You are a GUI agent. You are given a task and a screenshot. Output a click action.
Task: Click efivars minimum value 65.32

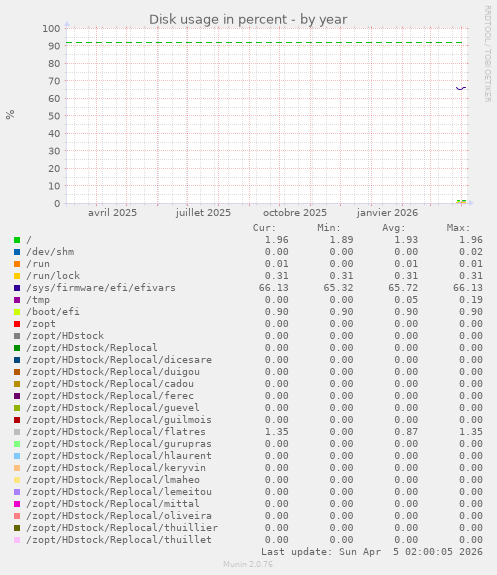point(338,288)
